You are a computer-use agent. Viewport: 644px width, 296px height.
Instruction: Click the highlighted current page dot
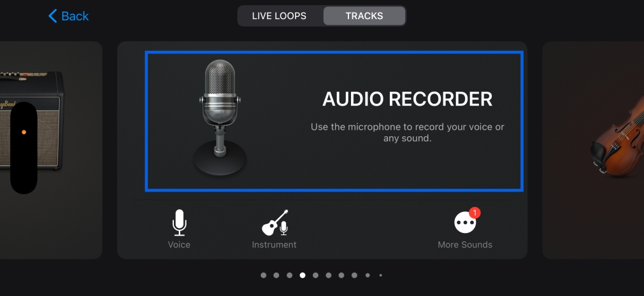coord(303,276)
